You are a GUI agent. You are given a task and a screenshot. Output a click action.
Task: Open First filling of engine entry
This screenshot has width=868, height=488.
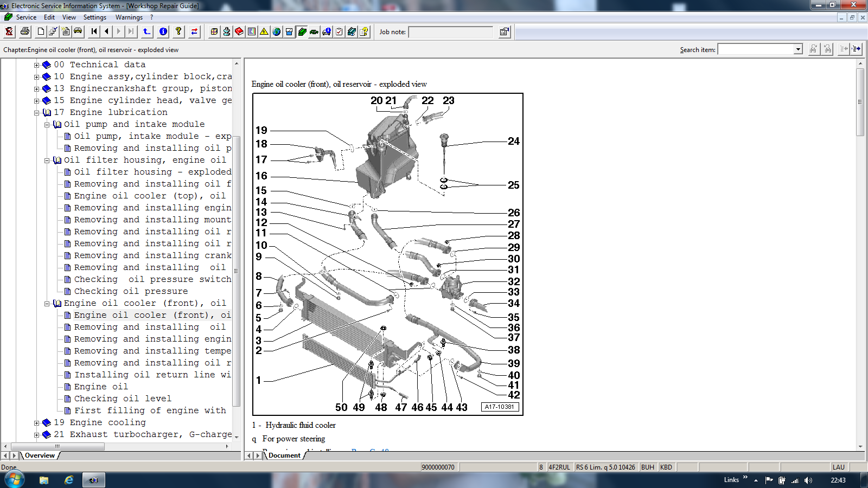[150, 410]
